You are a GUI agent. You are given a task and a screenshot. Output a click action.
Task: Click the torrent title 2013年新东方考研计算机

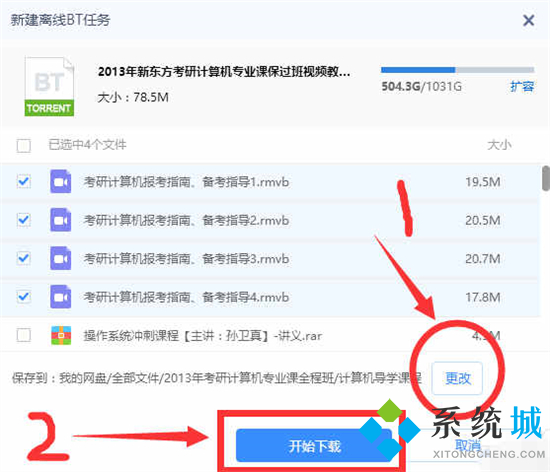[x=224, y=72]
